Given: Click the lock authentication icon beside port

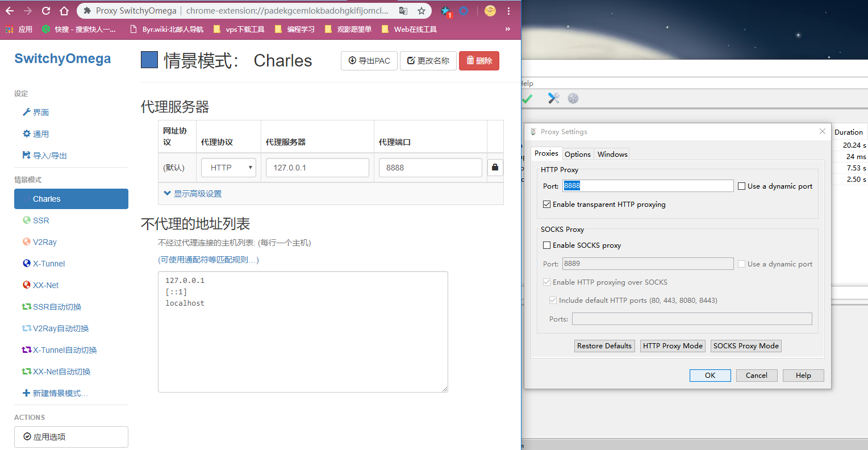Looking at the screenshot, I should point(495,168).
